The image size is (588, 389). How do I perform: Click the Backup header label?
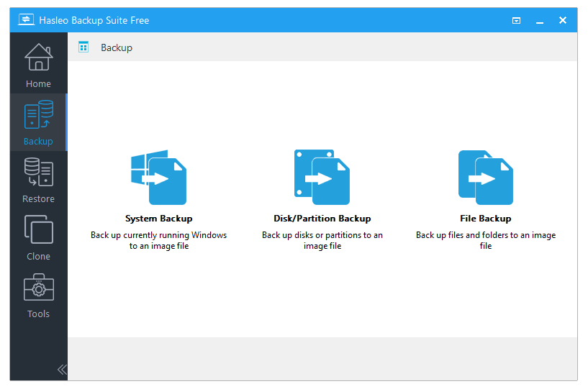click(117, 48)
